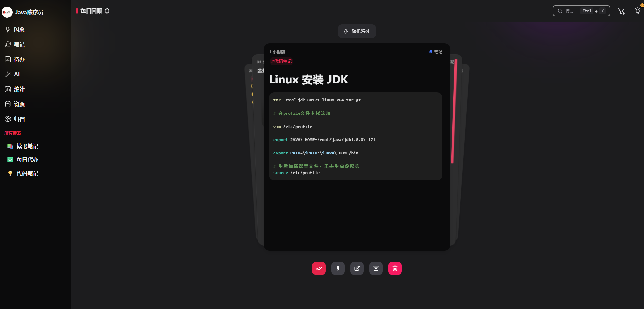Click the 待办 checklist icon in sidebar

coord(8,59)
